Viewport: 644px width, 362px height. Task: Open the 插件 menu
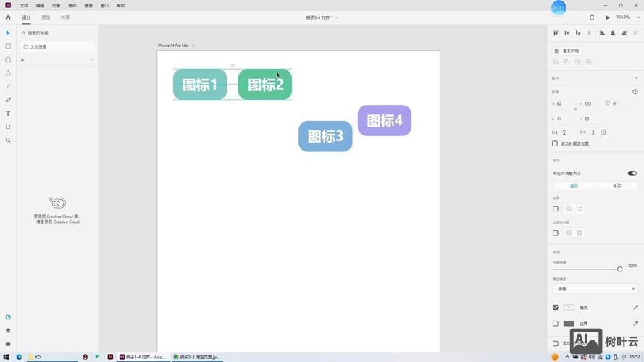pos(72,6)
